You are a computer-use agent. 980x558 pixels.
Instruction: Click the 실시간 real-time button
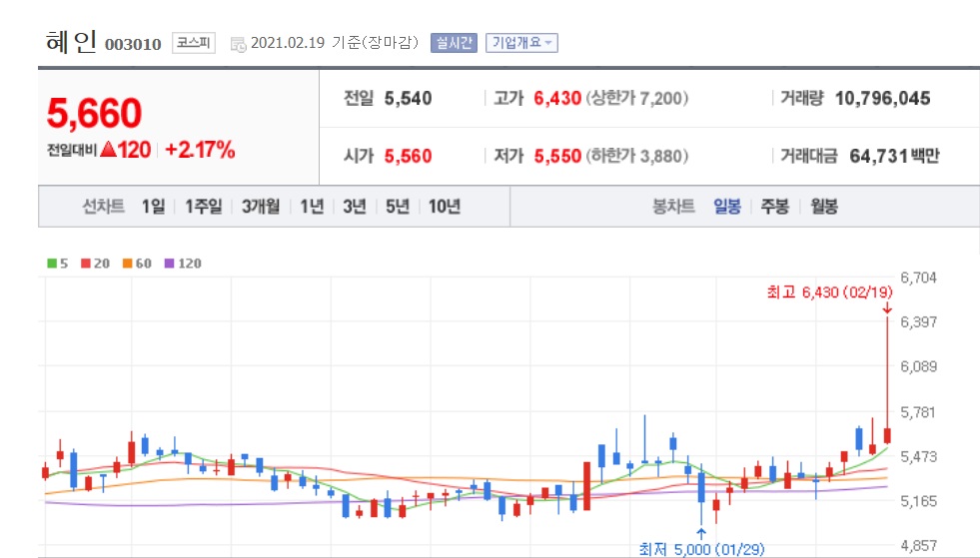pyautogui.click(x=454, y=43)
